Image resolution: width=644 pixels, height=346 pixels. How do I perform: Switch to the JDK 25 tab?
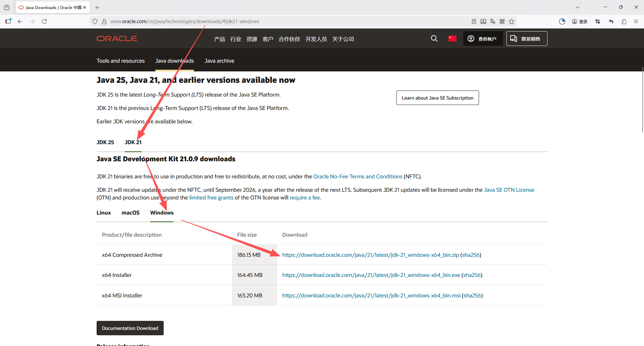pos(105,142)
